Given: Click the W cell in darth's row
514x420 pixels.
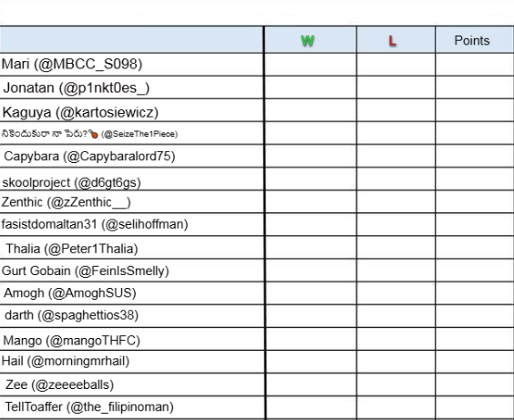Looking at the screenshot, I should coord(311,316).
